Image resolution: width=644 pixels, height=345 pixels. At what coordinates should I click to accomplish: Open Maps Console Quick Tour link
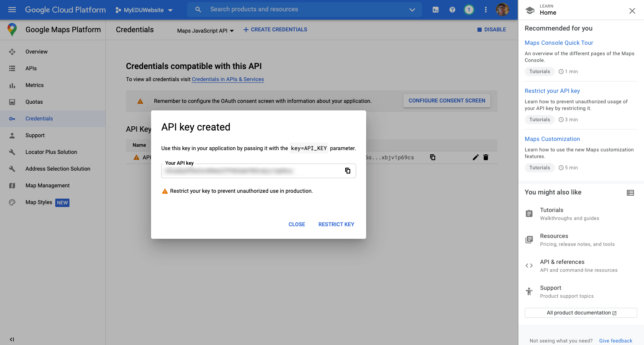click(x=559, y=43)
